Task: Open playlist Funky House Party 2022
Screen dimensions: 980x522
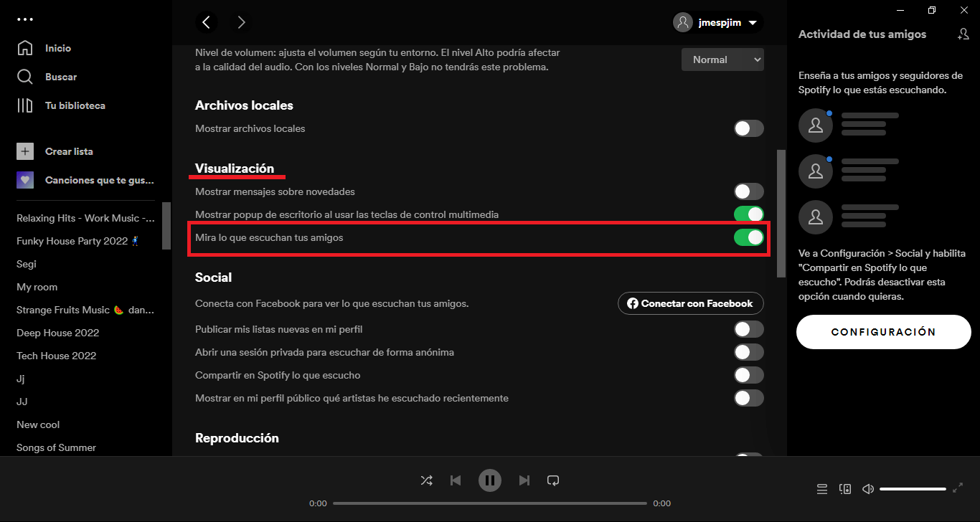Action: (x=77, y=241)
